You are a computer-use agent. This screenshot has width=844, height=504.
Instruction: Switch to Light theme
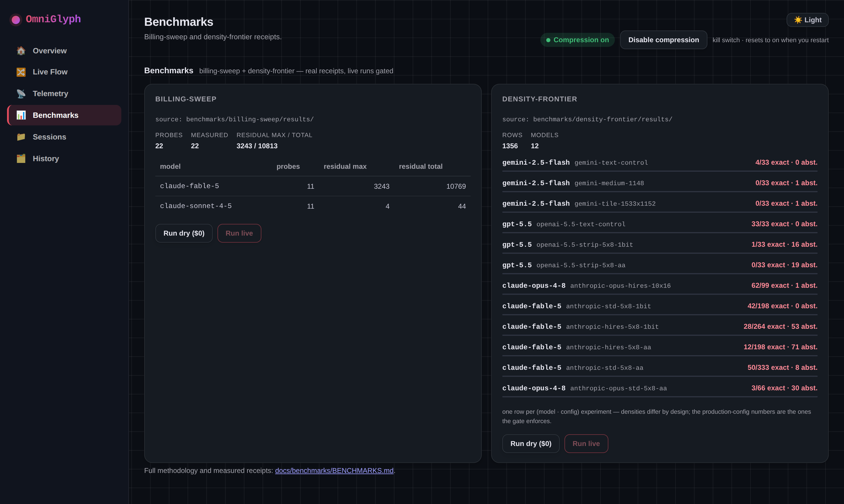point(807,20)
